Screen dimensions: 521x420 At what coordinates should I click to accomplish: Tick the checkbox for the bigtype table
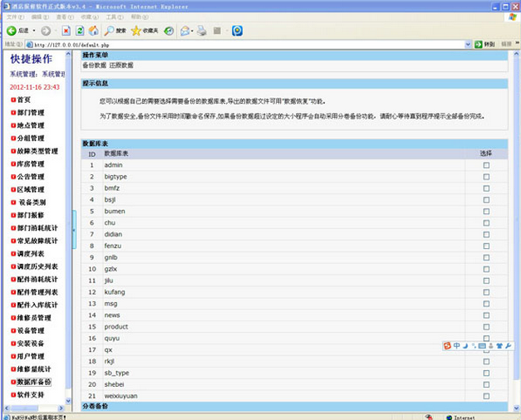[486, 177]
